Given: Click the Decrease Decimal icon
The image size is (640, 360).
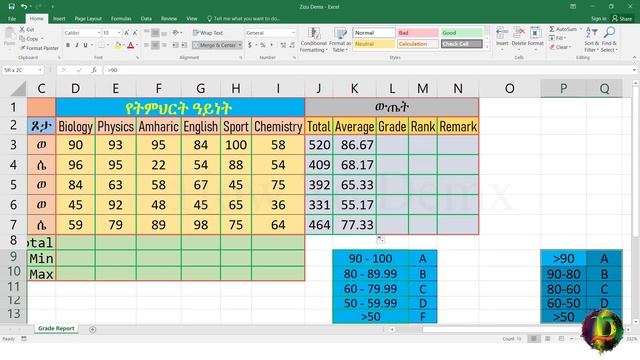Looking at the screenshot, I should (x=292, y=45).
